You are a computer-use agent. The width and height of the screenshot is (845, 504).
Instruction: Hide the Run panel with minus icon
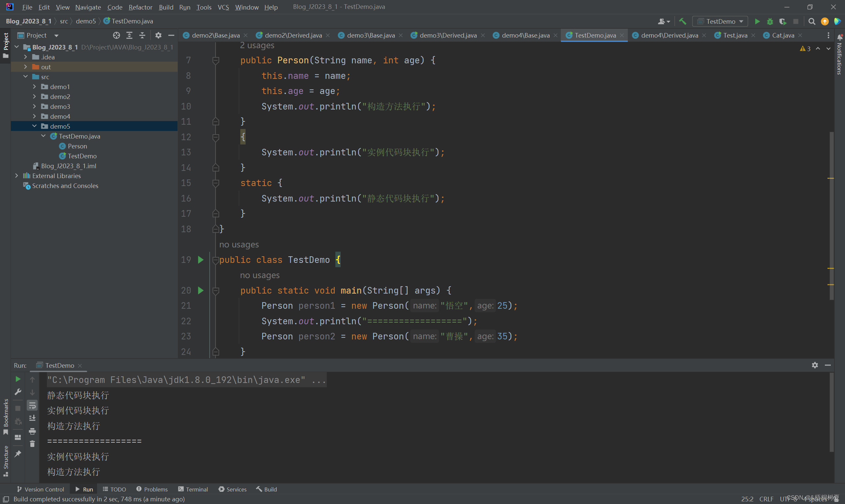pos(828,365)
